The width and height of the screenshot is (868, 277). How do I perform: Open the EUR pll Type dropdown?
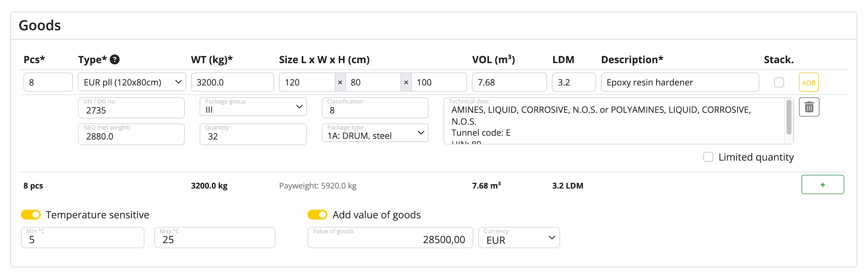click(132, 82)
